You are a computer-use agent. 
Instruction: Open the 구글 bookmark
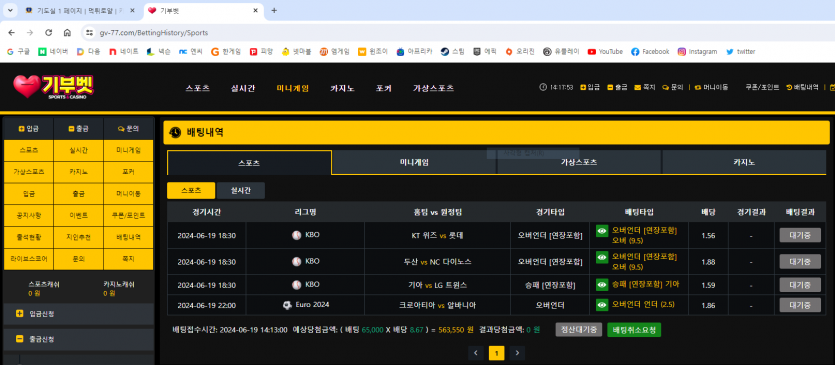pyautogui.click(x=18, y=52)
